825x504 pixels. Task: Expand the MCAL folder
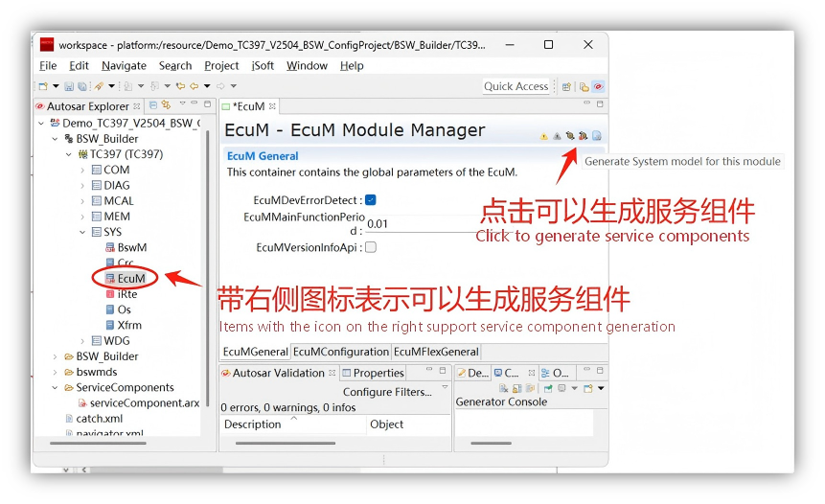tap(82, 201)
